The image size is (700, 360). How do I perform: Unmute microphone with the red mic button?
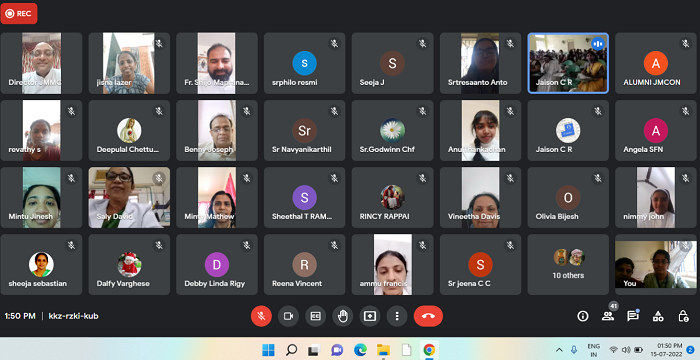261,316
